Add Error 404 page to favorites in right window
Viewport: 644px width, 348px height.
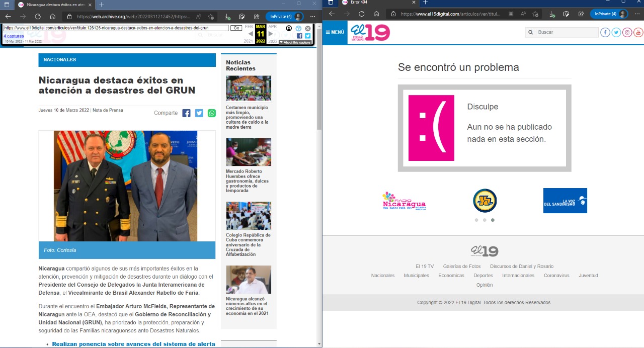(x=535, y=14)
